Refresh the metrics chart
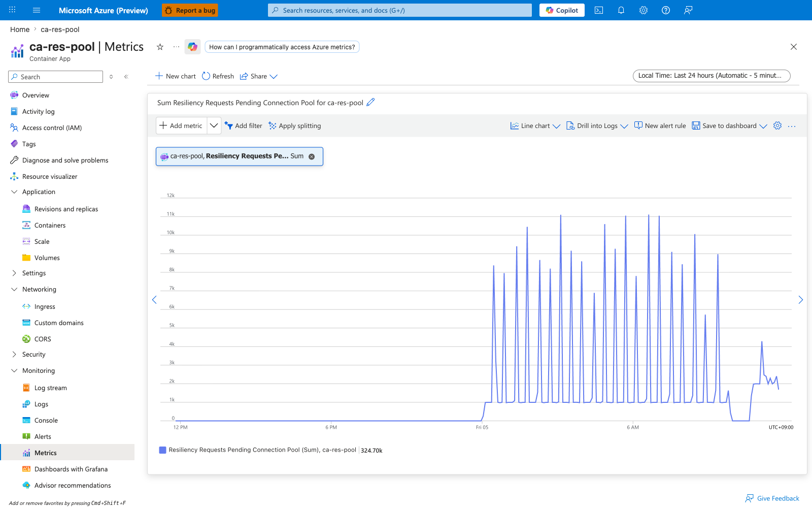Image resolution: width=812 pixels, height=508 pixels. [218, 76]
